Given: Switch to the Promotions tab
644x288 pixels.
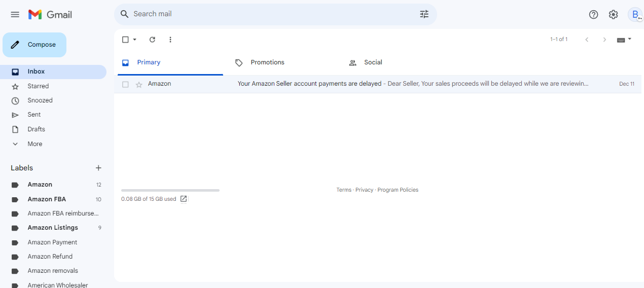Looking at the screenshot, I should point(283,63).
